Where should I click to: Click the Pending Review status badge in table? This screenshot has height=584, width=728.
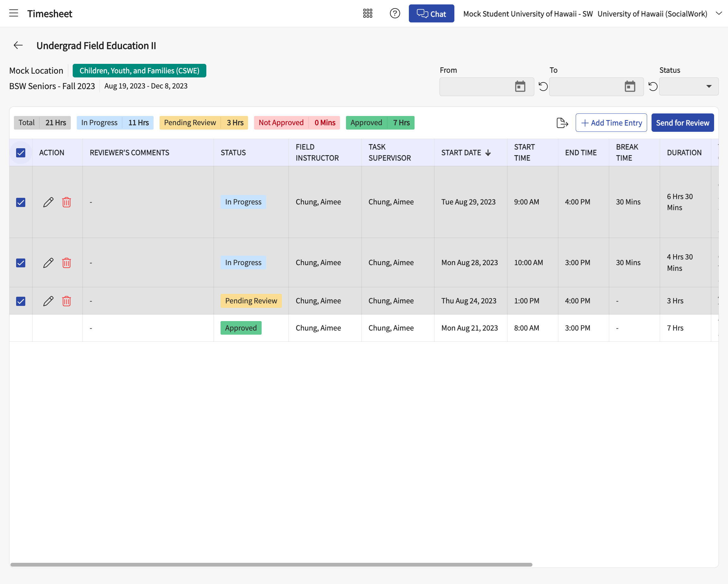pos(251,301)
